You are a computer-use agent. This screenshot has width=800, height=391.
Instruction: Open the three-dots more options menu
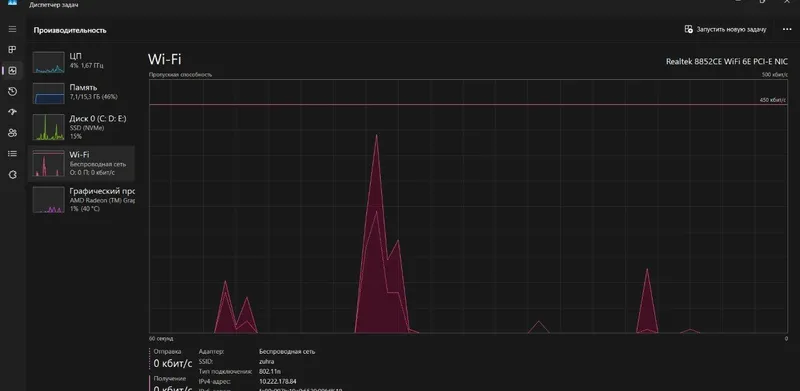787,30
